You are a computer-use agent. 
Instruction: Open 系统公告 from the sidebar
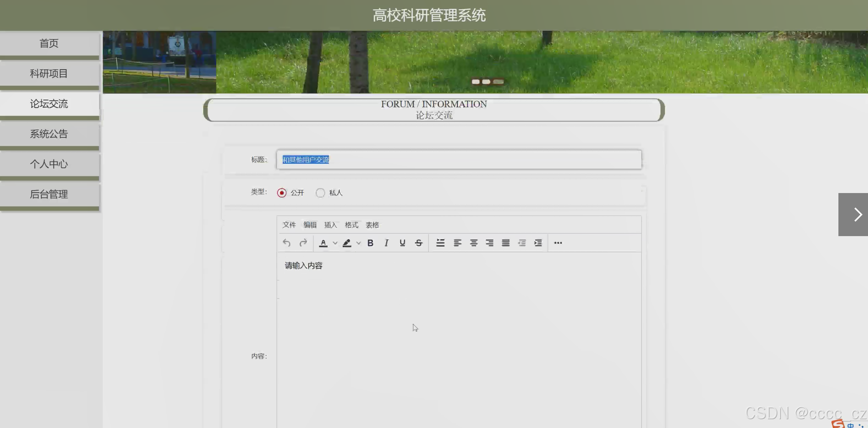(49, 134)
